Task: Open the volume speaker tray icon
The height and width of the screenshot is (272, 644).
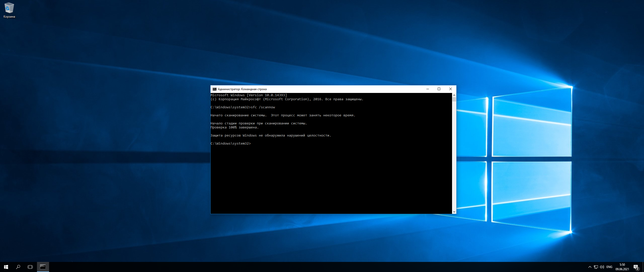Action: click(x=602, y=267)
